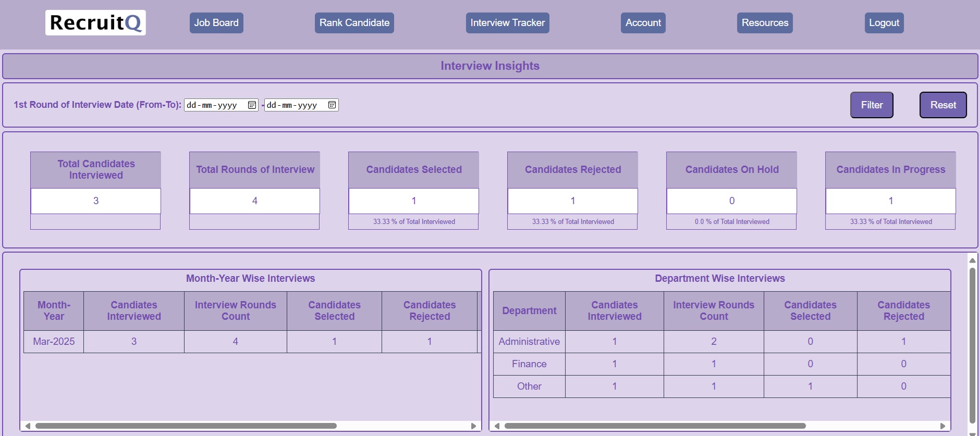
Task: Click Total Rounds of Interview value 4
Action: coord(255,201)
